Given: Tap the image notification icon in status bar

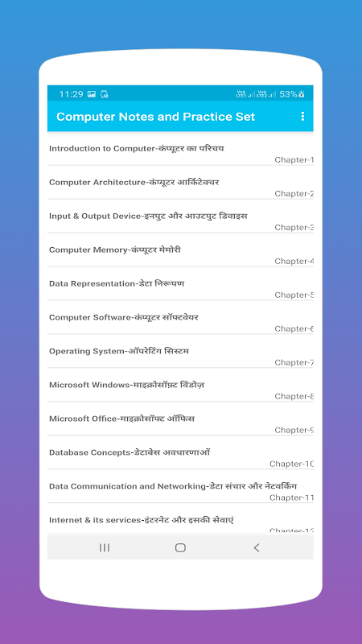Looking at the screenshot, I should (x=92, y=94).
